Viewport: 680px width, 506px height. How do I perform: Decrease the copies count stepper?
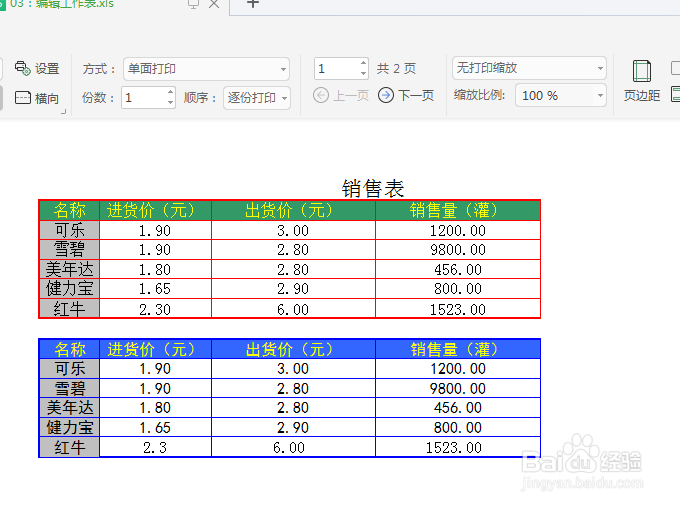170,103
